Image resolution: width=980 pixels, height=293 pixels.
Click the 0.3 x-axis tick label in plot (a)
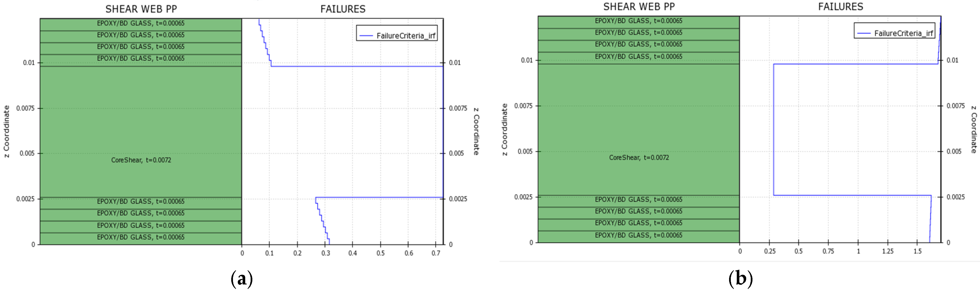pos(325,253)
